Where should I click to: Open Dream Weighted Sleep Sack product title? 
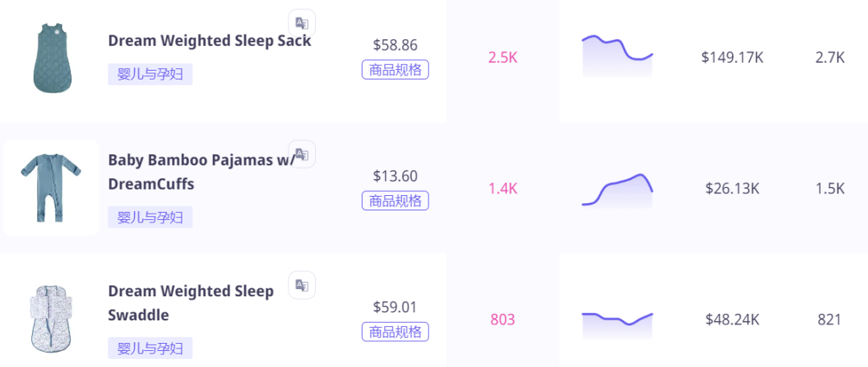(x=209, y=41)
